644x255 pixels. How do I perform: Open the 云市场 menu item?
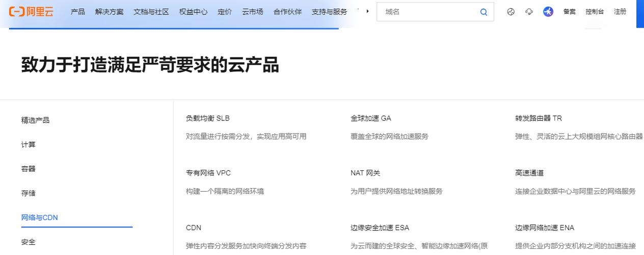pyautogui.click(x=253, y=12)
